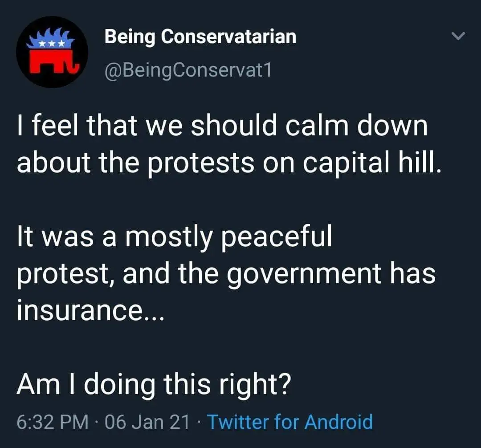481x448 pixels.
Task: Visit the @BeingConservat1 handle
Action: click(188, 69)
